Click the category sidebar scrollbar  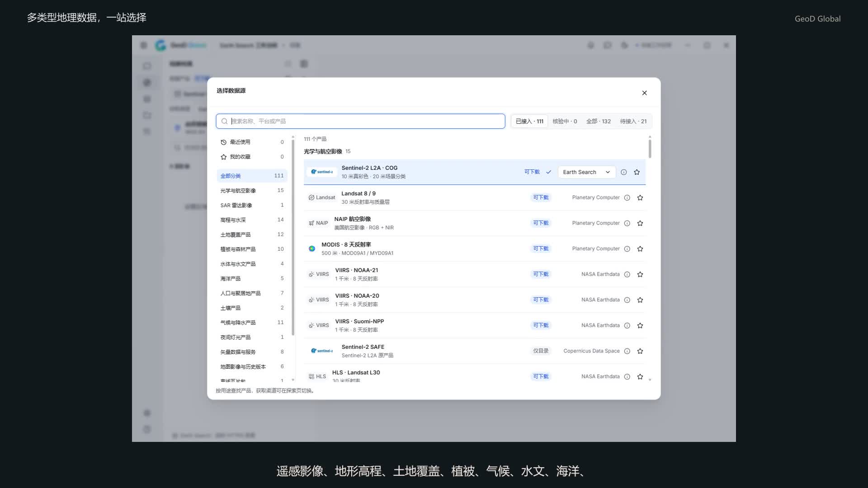293,237
